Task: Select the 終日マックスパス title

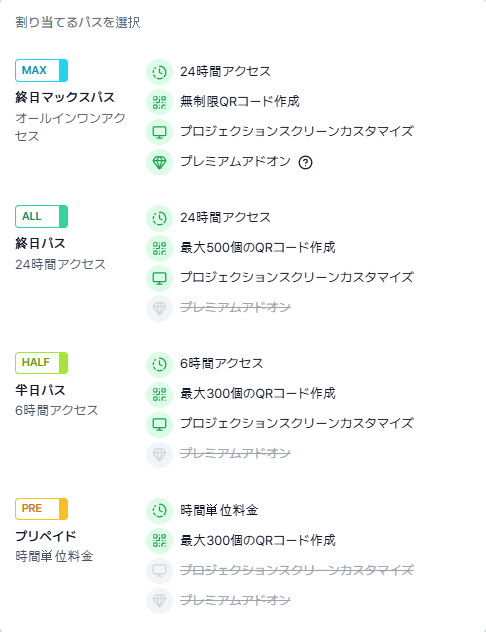Action: point(65,97)
